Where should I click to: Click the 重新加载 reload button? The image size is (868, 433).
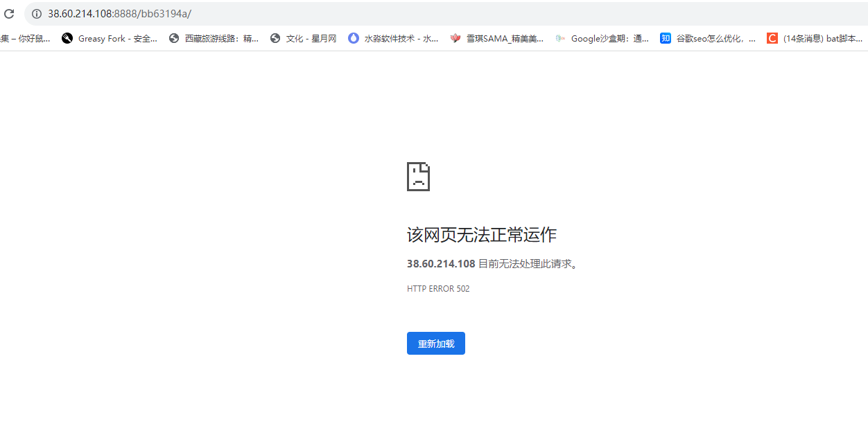436,344
